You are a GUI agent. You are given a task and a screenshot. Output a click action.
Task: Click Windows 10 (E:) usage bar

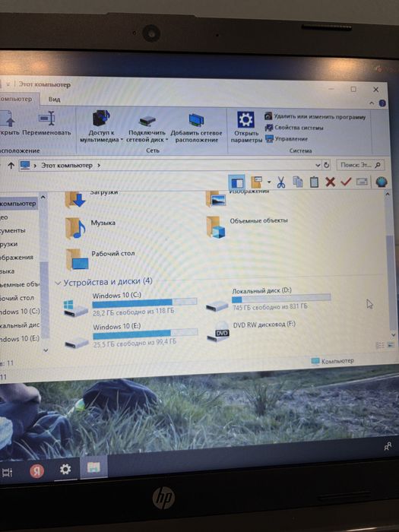click(x=145, y=334)
